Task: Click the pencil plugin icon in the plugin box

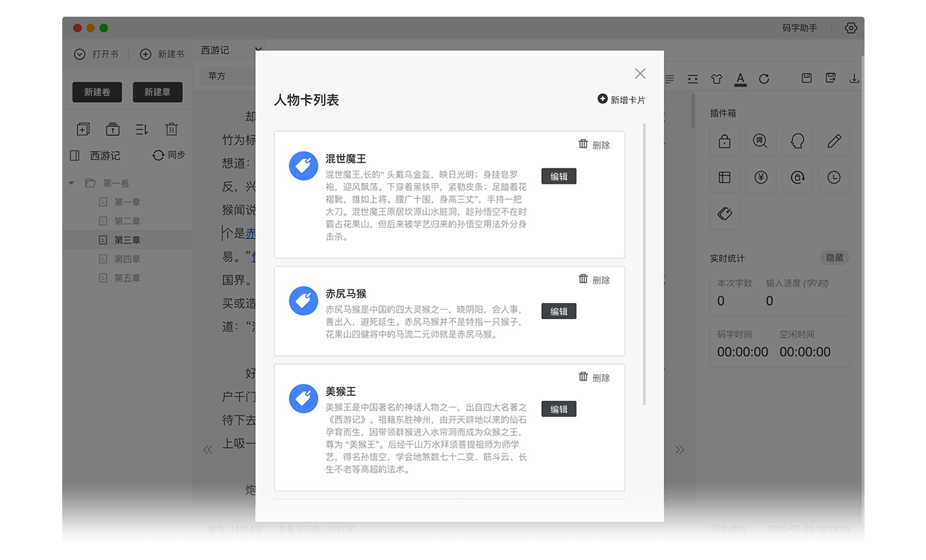Action: point(833,142)
